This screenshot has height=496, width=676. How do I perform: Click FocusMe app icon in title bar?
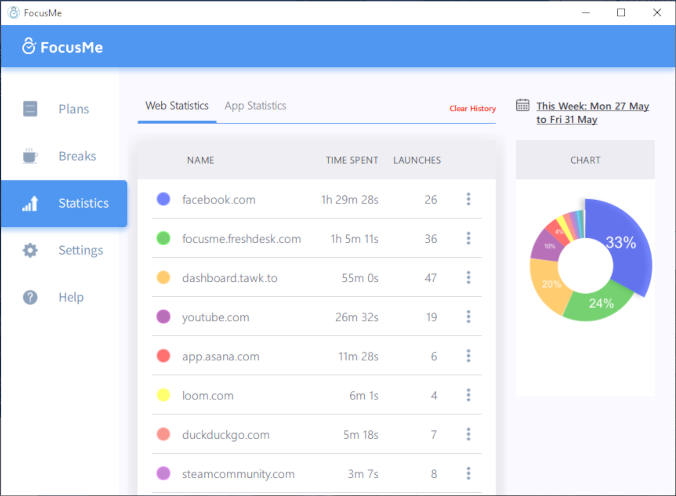point(14,13)
